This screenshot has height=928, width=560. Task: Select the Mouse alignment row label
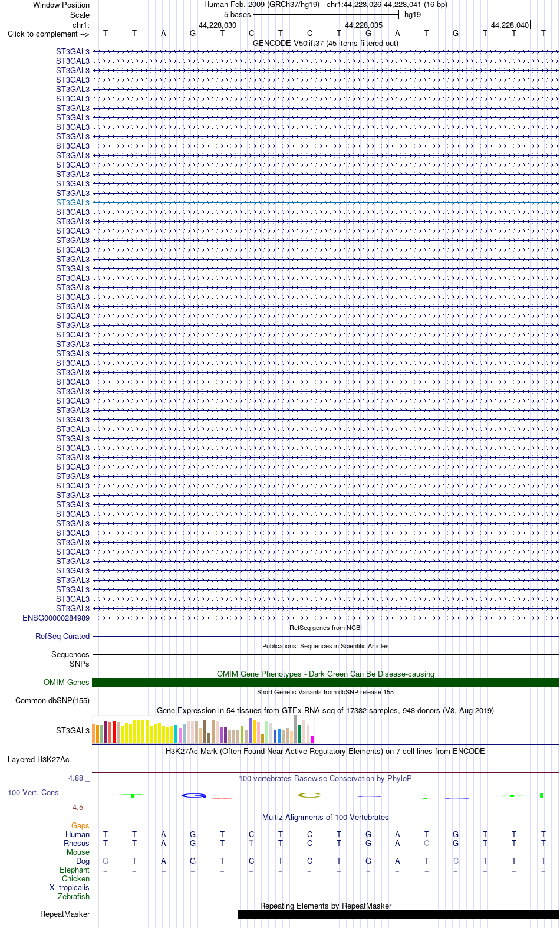point(78,852)
